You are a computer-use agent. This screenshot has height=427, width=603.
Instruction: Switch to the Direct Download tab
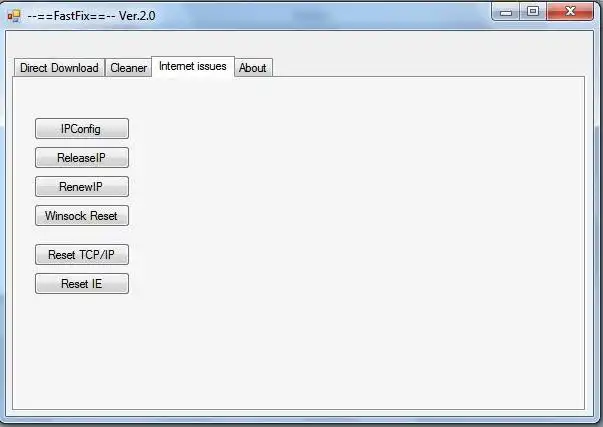[x=59, y=68]
